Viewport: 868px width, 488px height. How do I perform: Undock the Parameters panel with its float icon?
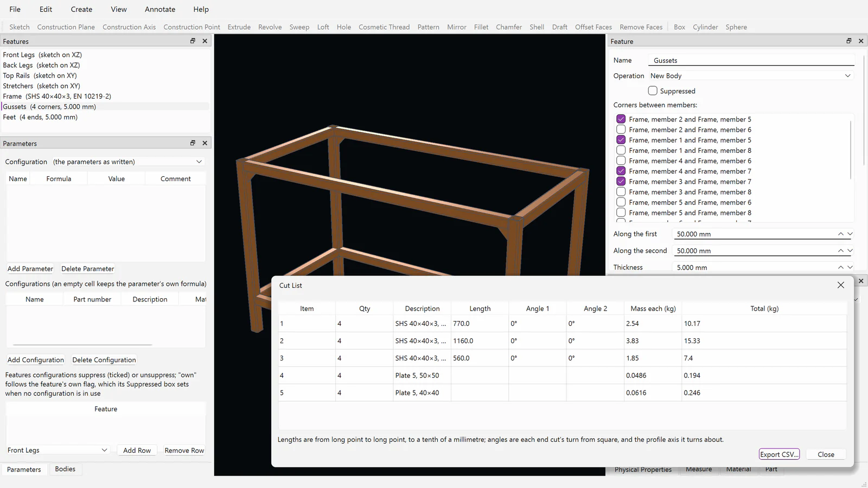[193, 143]
